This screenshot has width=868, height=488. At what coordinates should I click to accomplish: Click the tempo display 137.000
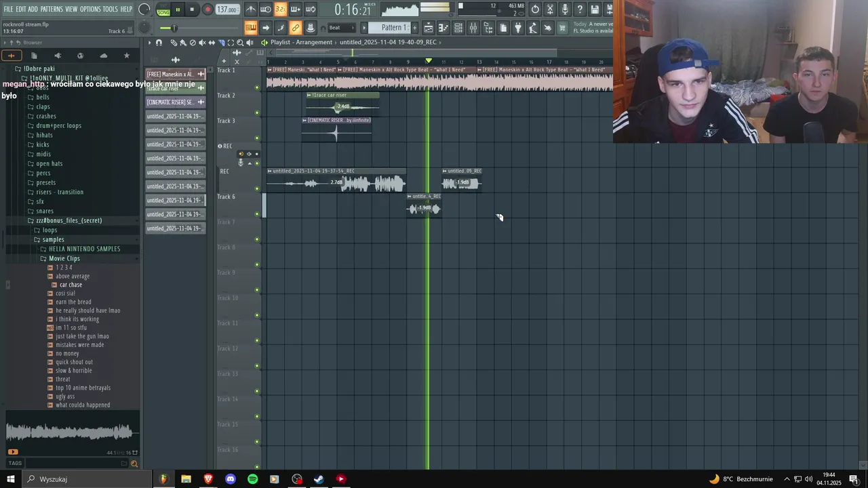[x=226, y=10]
